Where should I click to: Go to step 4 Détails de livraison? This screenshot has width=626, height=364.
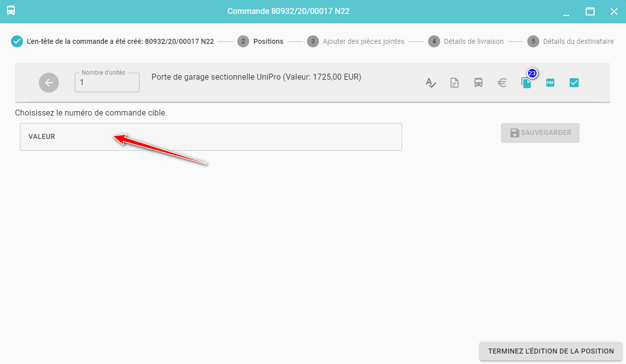point(466,41)
